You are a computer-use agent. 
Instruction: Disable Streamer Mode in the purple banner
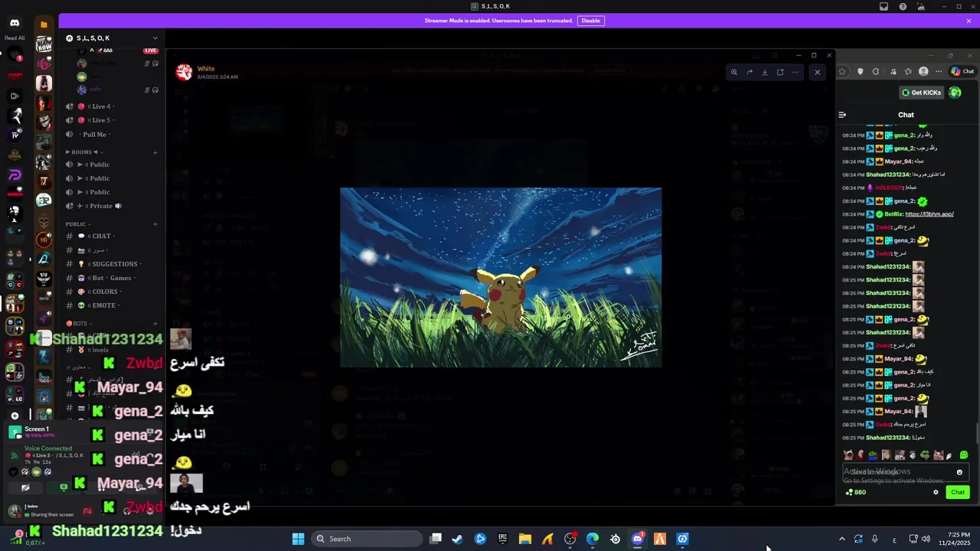(591, 21)
